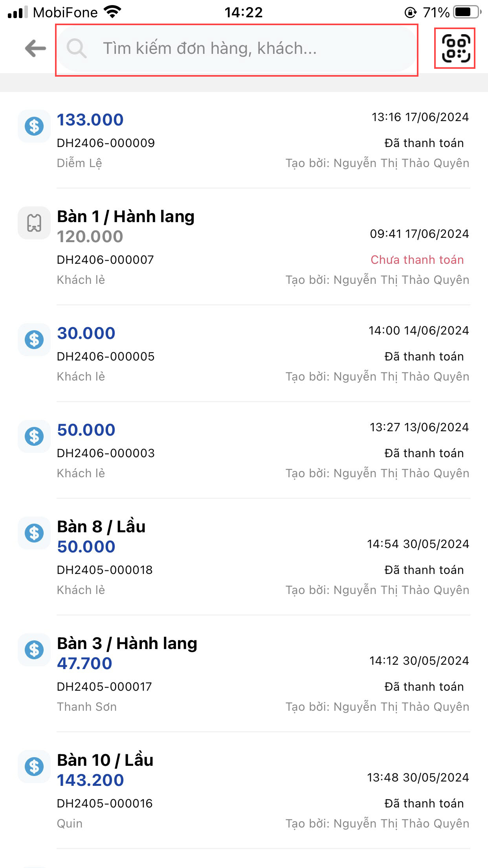Screen dimensions: 488x868
Task: Tap the dollar icon for Bàn 3 order
Action: [34, 650]
